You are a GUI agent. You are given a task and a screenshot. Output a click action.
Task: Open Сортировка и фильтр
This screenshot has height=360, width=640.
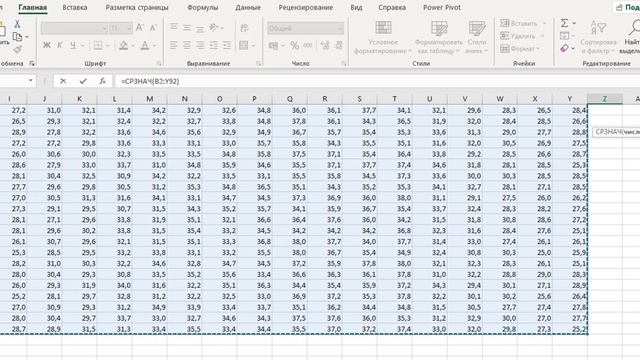tap(598, 38)
